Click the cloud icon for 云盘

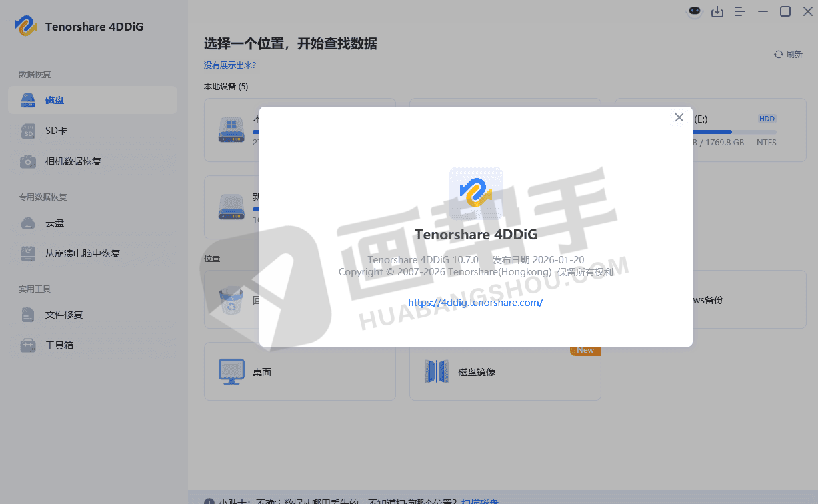coord(28,223)
